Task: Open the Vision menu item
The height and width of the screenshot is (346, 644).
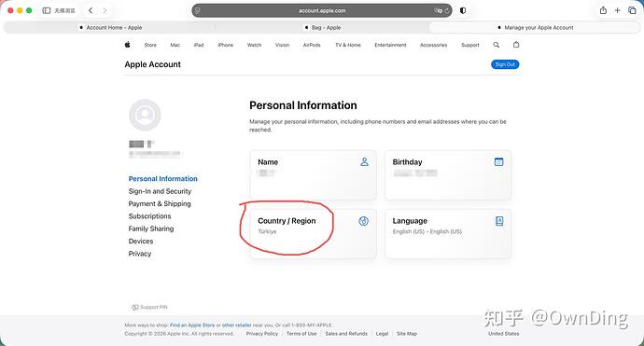Action: tap(282, 45)
